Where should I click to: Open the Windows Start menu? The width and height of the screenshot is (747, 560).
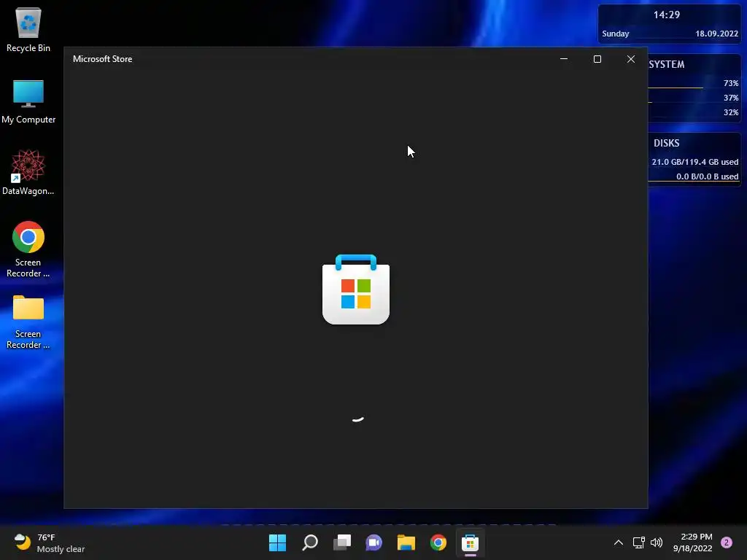277,542
